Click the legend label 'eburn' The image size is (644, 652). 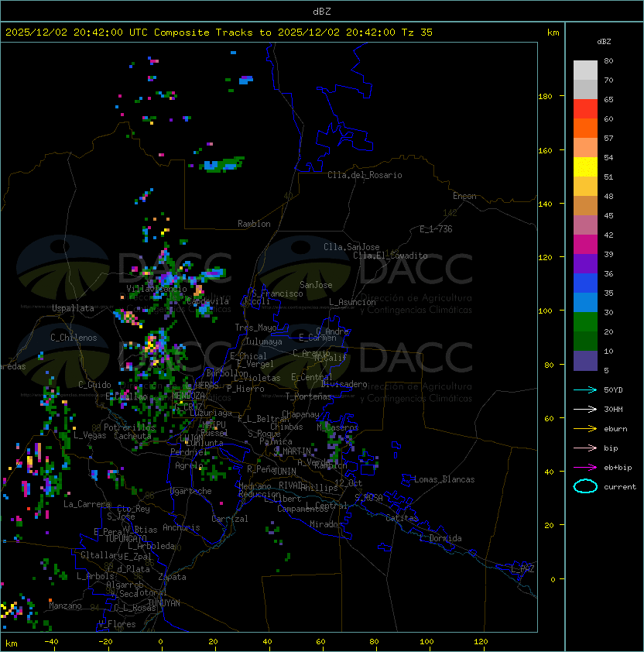click(615, 429)
